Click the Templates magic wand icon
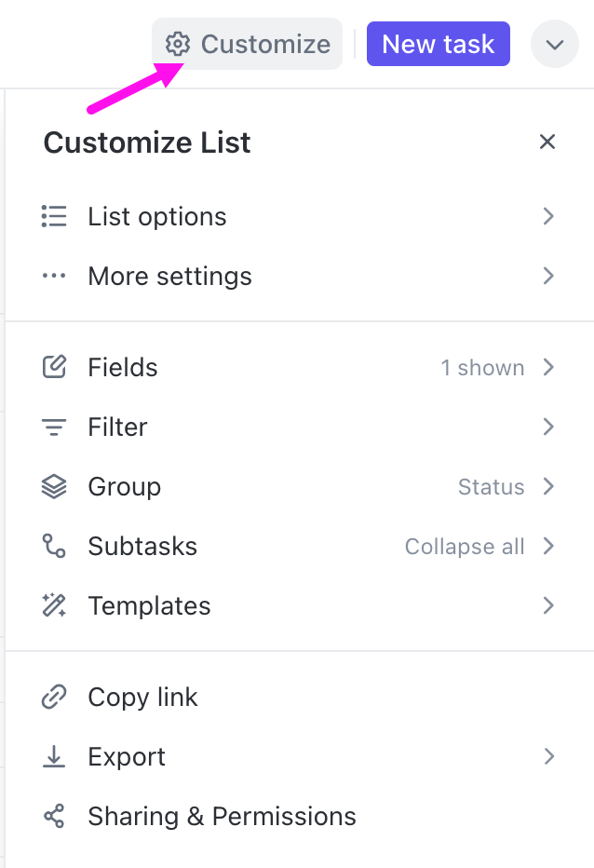This screenshot has height=868, width=594. pyautogui.click(x=54, y=605)
